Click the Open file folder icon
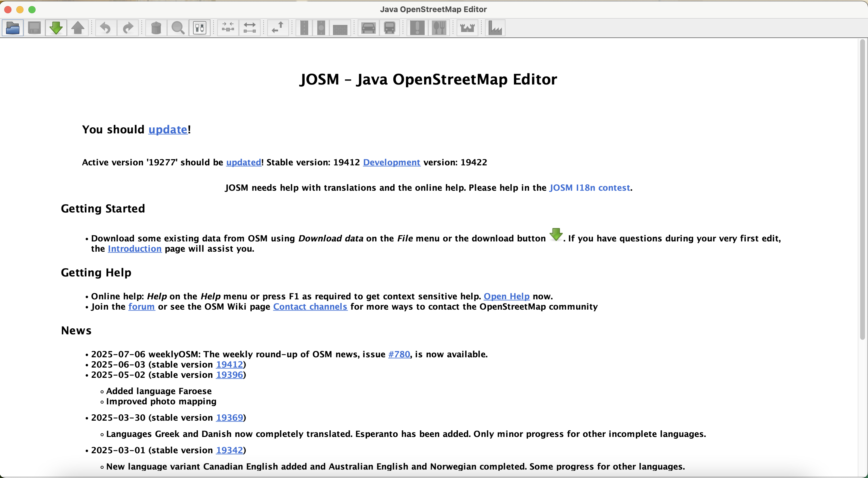The height and width of the screenshot is (478, 868). point(13,28)
